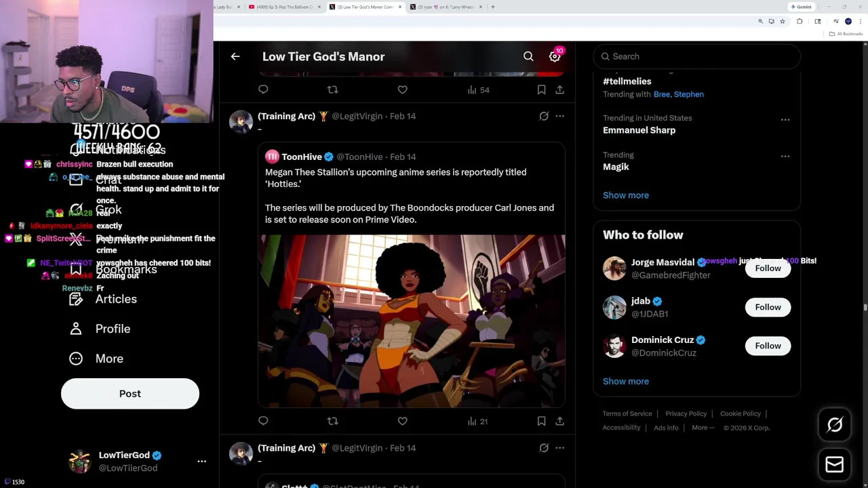This screenshot has width=868, height=488.
Task: Open the Chrome three-dot menu
Action: [x=860, y=22]
